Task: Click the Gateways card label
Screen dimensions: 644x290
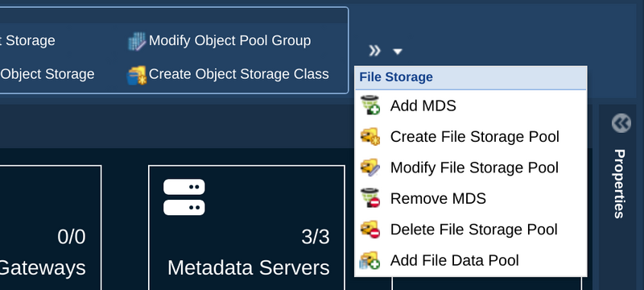Action: point(43,268)
